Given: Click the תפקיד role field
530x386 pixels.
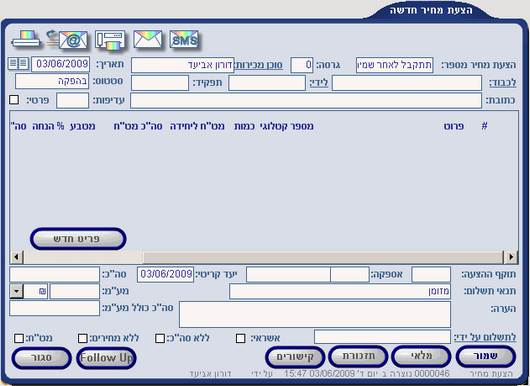Looking at the screenshot, I should [x=160, y=83].
